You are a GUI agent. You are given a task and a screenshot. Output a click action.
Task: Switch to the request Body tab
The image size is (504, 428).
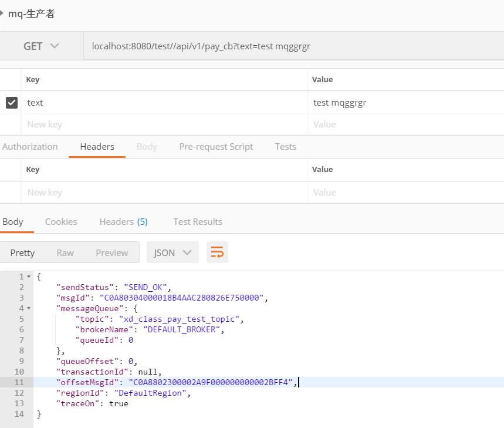pyautogui.click(x=147, y=146)
